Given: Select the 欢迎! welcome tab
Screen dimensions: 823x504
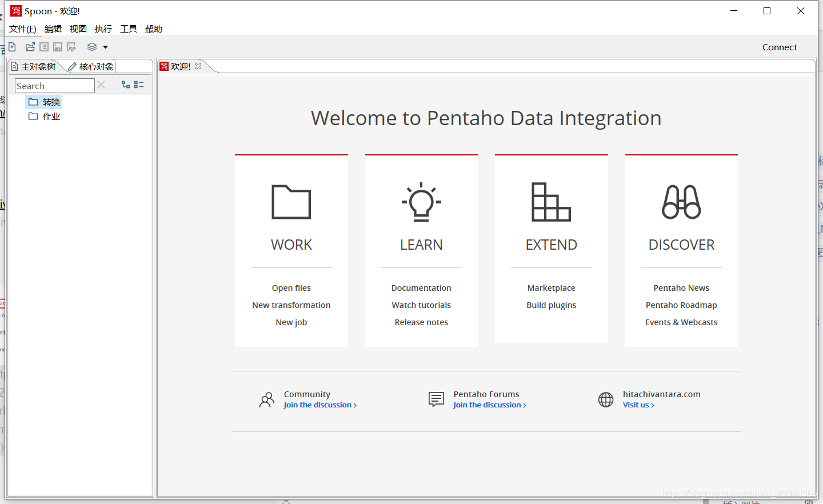Looking at the screenshot, I should point(181,66).
